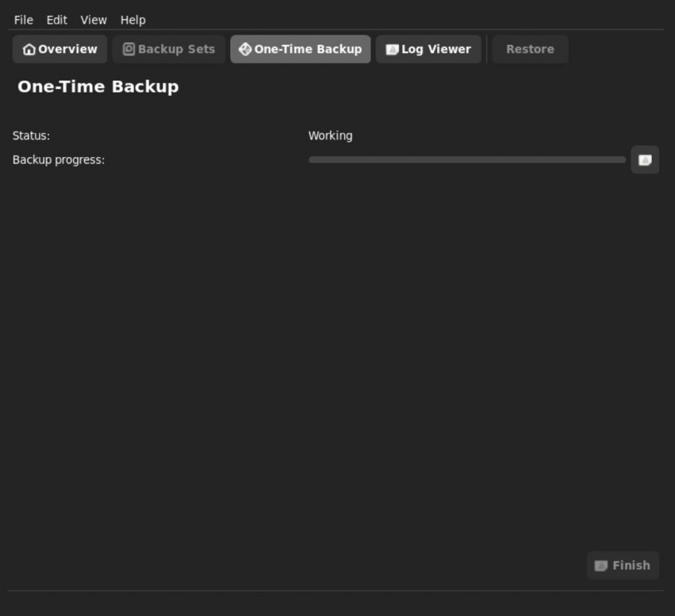
Task: Click the document icon inside the Finish button
Action: (x=602, y=565)
